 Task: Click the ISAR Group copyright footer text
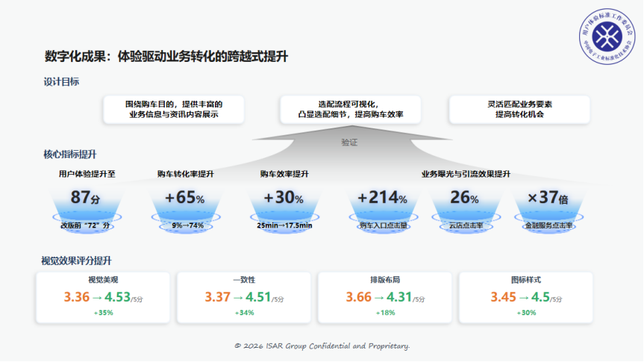click(322, 346)
